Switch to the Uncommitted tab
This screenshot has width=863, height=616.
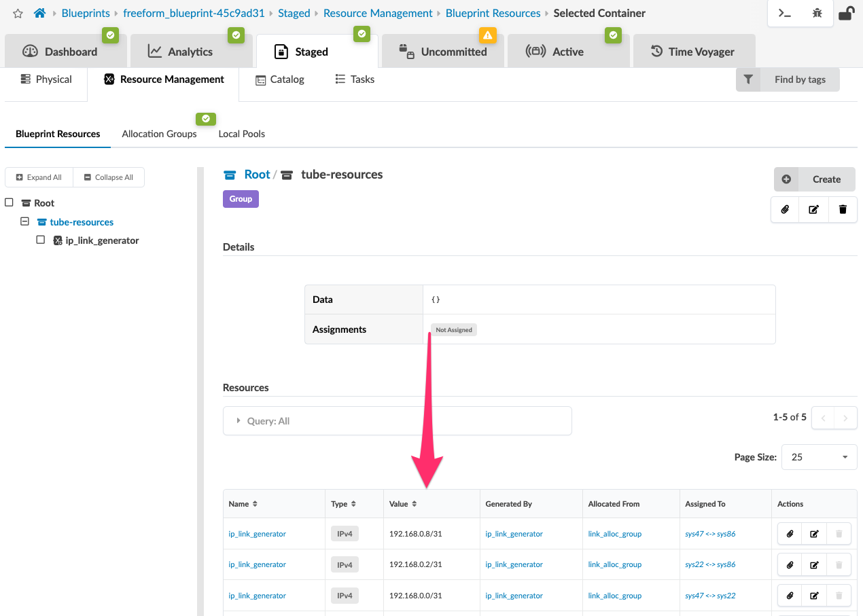pyautogui.click(x=445, y=52)
